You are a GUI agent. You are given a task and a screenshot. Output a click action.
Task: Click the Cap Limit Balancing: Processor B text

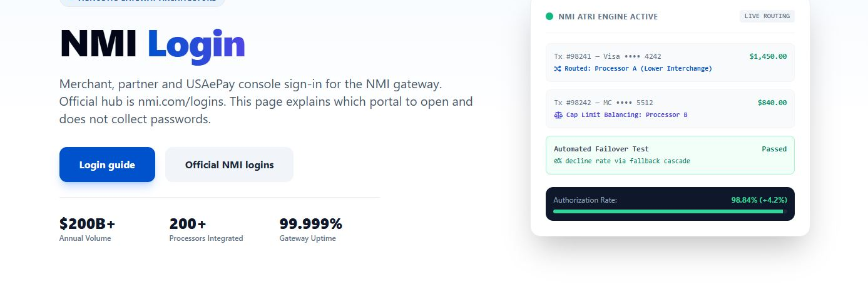click(626, 114)
